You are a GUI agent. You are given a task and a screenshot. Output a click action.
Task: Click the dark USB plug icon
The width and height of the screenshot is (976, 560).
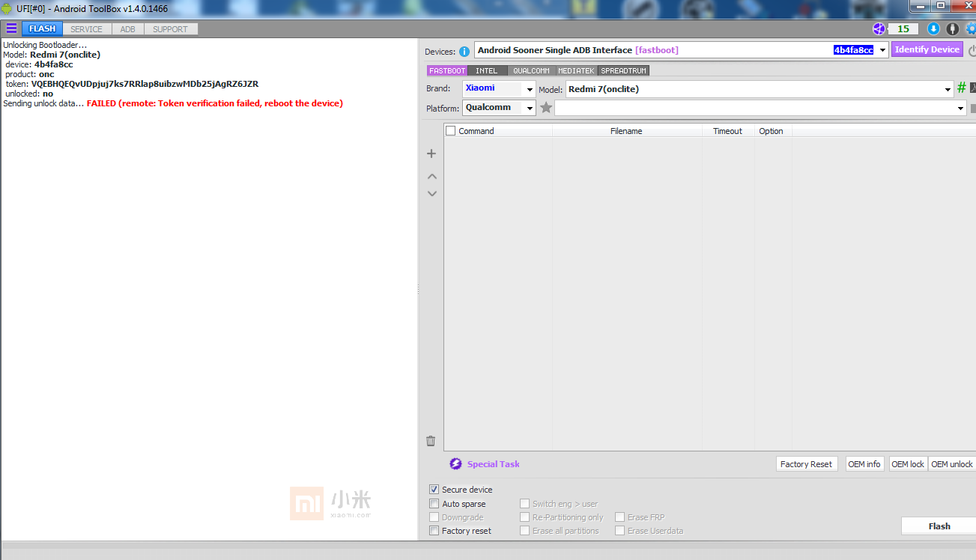952,28
